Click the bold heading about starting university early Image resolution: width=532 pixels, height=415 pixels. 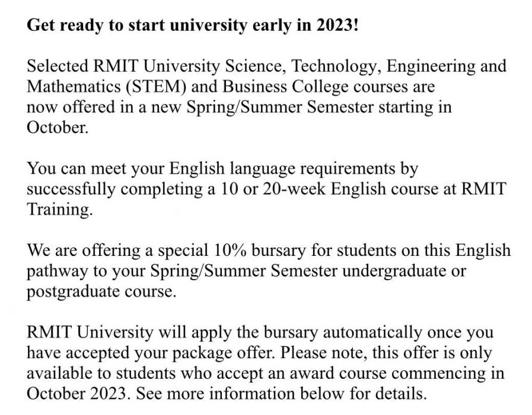point(193,27)
